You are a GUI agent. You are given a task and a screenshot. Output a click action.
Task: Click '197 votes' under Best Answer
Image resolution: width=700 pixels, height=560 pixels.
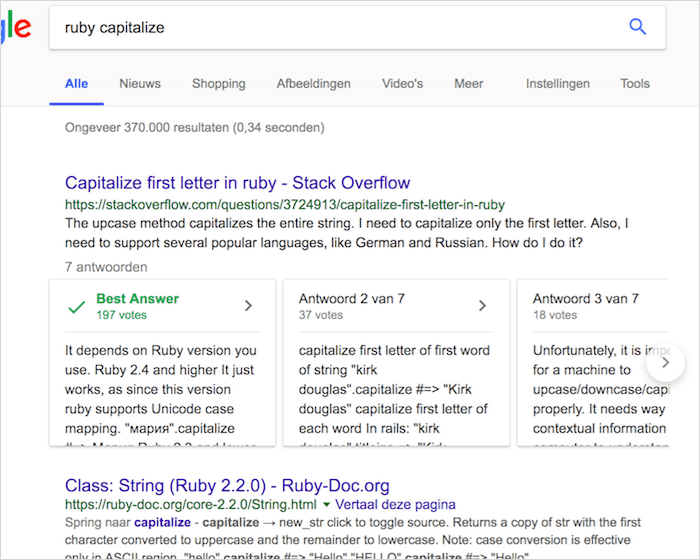(x=121, y=315)
